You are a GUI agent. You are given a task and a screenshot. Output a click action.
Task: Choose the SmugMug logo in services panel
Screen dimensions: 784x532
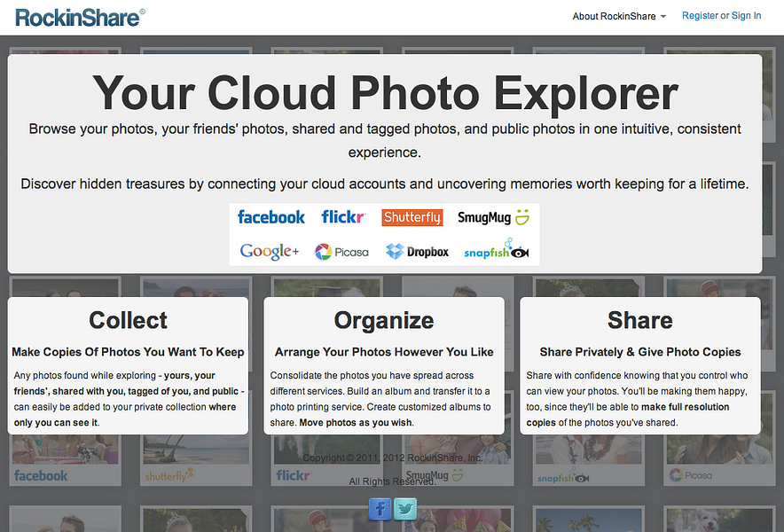pyautogui.click(x=493, y=217)
